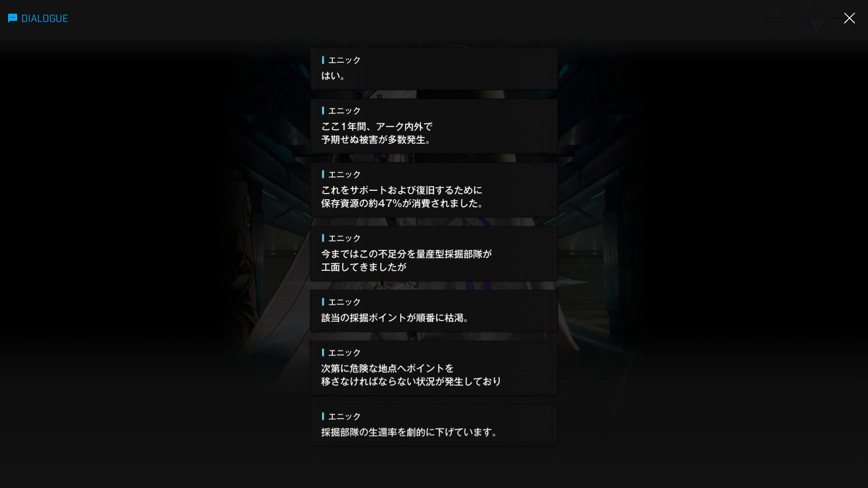Click エニック name above '次第に危険な地点' line

coord(344,352)
